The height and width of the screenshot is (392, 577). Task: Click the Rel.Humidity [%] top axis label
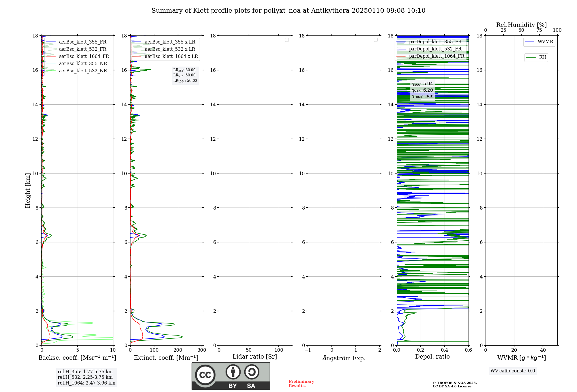tap(522, 25)
